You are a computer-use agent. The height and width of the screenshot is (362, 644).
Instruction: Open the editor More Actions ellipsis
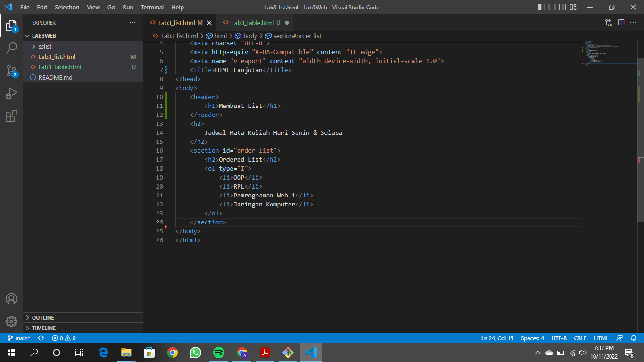click(633, 23)
